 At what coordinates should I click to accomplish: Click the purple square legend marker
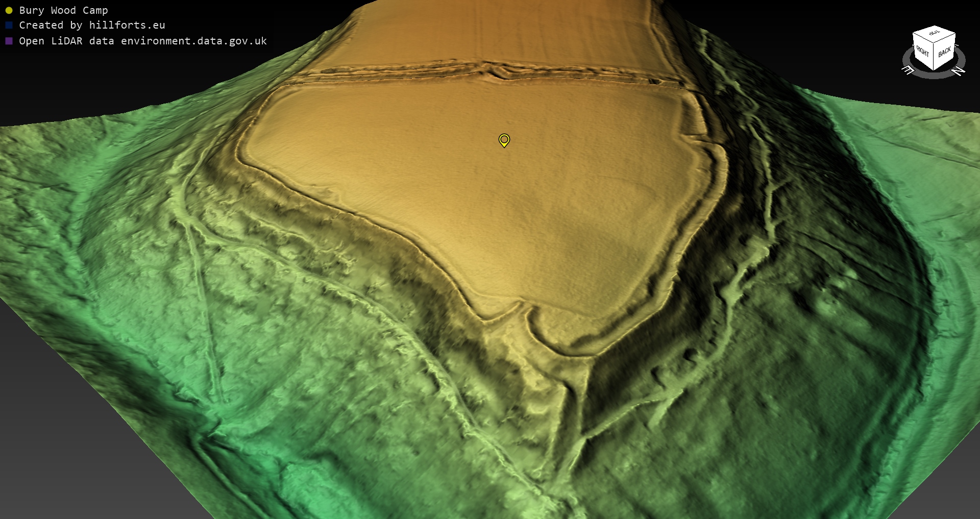point(9,41)
